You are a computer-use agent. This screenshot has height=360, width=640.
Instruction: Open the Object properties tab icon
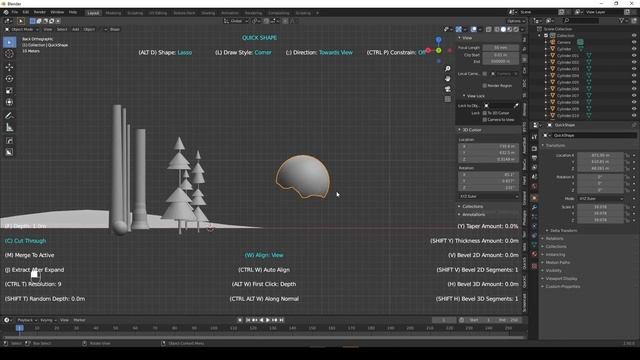[x=534, y=198]
